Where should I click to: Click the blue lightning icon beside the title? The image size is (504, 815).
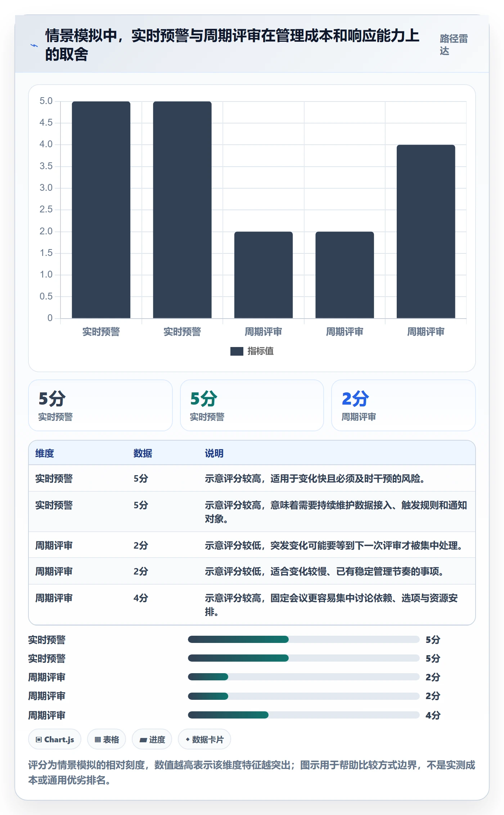coord(34,46)
